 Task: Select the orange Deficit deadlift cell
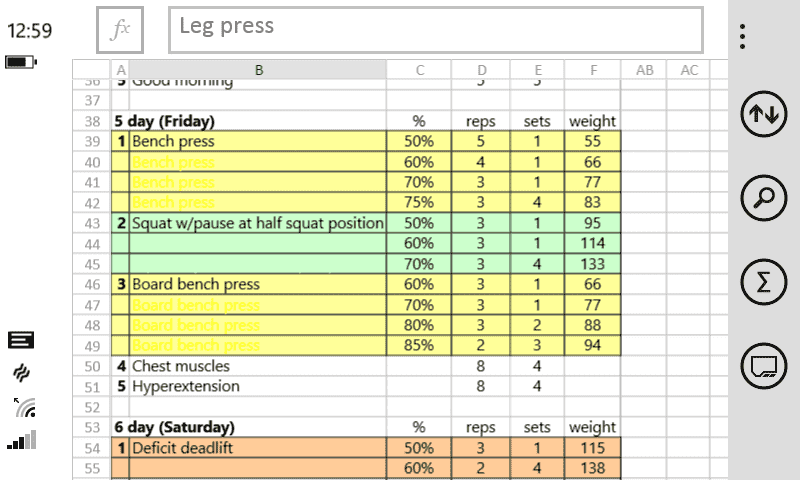click(x=258, y=448)
